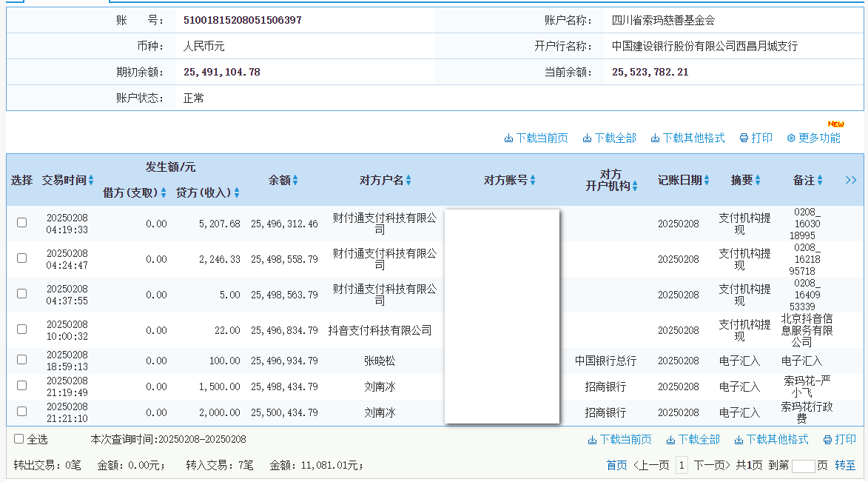
Task: Click remark 北京抖音信息服务有限公司
Action: point(807,330)
